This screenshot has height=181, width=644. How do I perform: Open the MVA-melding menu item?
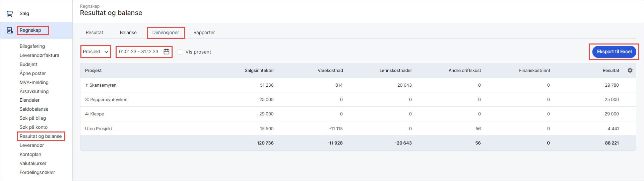(x=34, y=82)
